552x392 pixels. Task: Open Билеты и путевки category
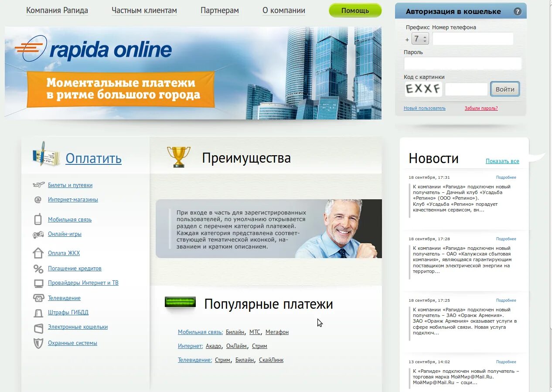pos(70,185)
